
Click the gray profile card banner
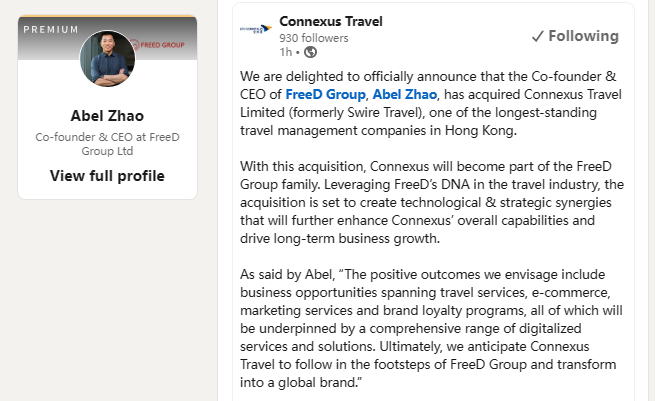click(x=107, y=38)
